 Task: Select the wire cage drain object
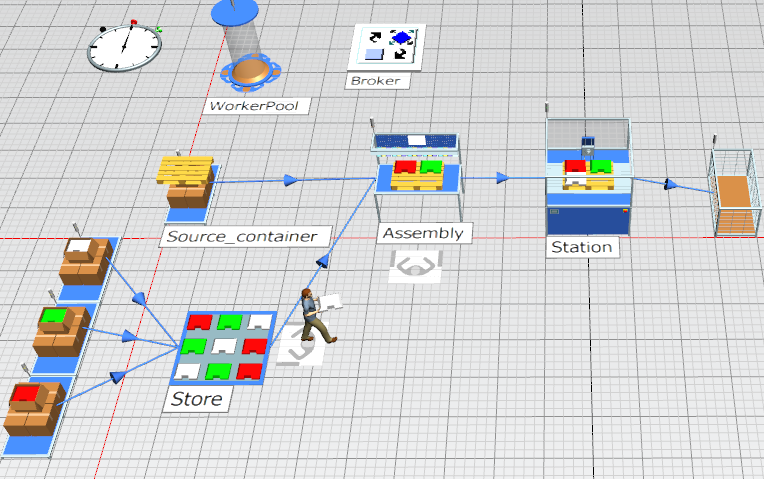pos(731,191)
